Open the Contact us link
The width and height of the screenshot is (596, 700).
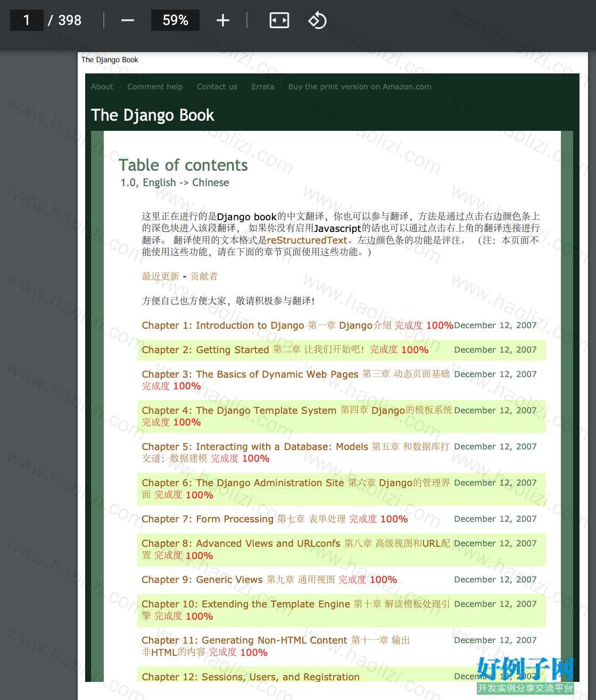217,87
